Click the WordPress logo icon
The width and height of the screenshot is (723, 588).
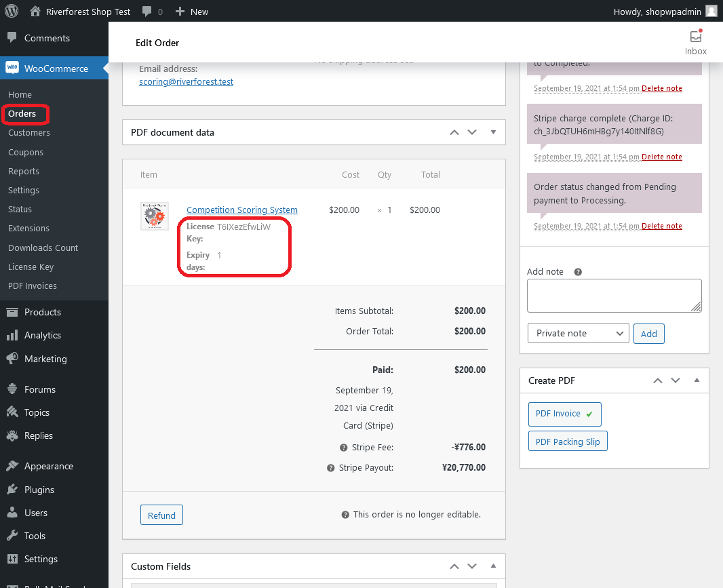[x=12, y=11]
